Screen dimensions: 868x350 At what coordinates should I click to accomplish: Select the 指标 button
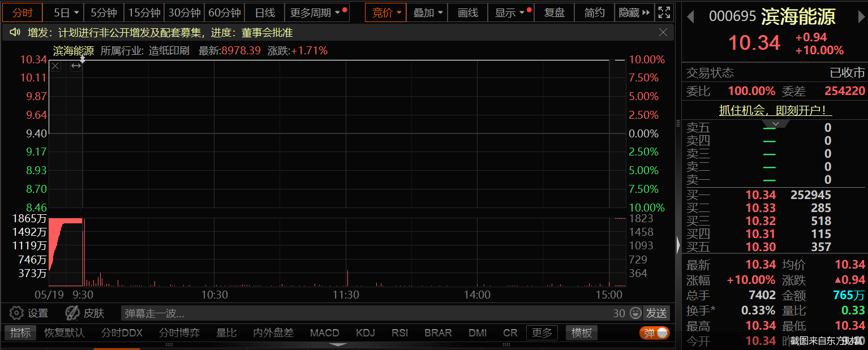tap(20, 333)
